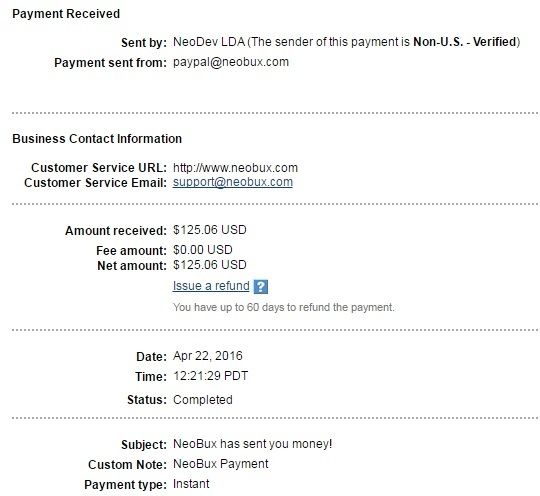Click the refund help question mark icon

click(261, 287)
